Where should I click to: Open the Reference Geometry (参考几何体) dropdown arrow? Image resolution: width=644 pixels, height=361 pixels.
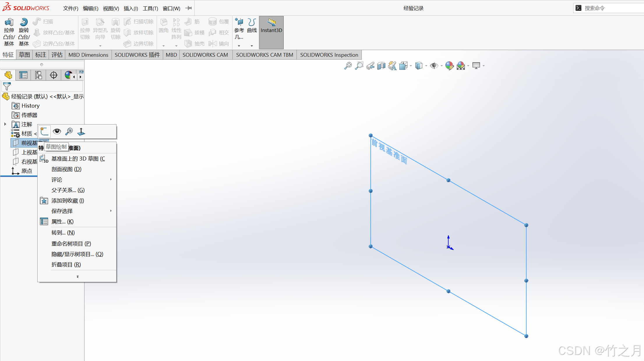tap(239, 46)
